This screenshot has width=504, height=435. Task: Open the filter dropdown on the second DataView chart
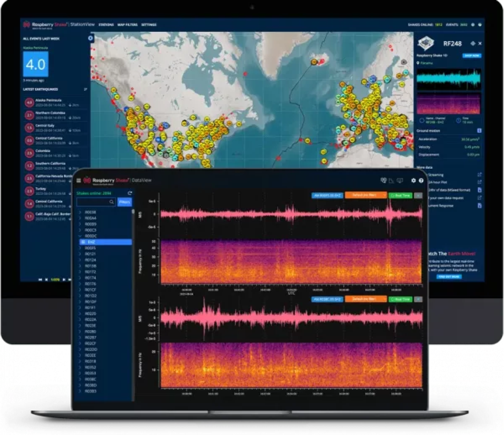(x=366, y=299)
